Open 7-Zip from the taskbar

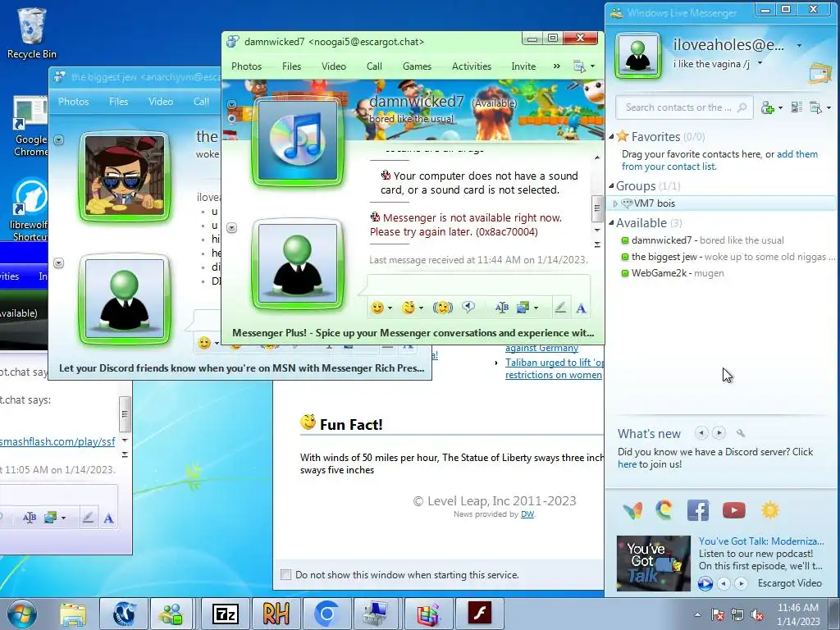click(226, 614)
